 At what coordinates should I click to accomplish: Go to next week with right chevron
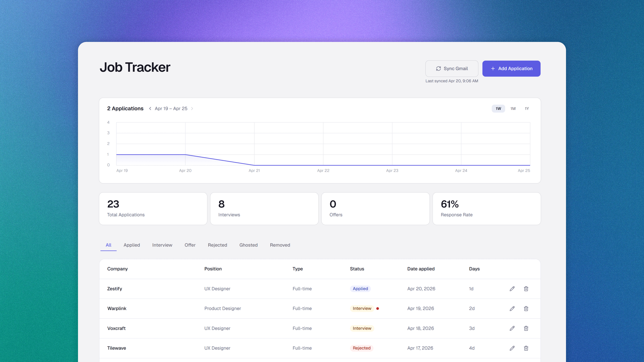(x=192, y=108)
